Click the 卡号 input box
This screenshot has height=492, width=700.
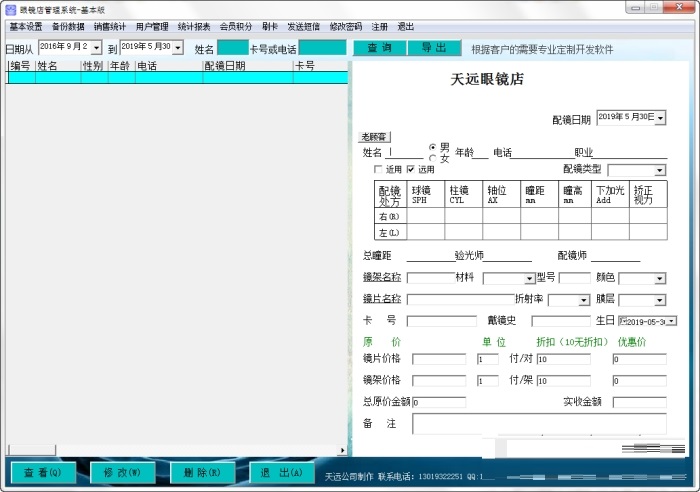click(442, 321)
